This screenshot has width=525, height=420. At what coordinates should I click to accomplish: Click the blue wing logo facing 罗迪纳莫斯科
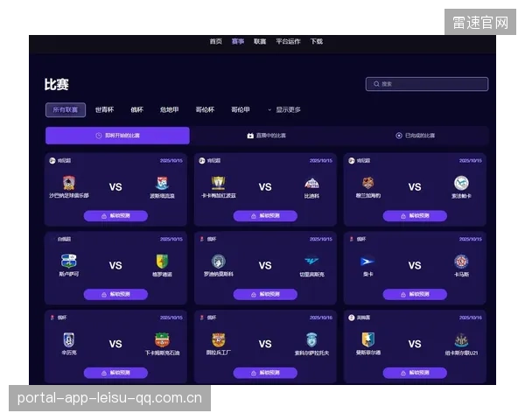point(311,260)
